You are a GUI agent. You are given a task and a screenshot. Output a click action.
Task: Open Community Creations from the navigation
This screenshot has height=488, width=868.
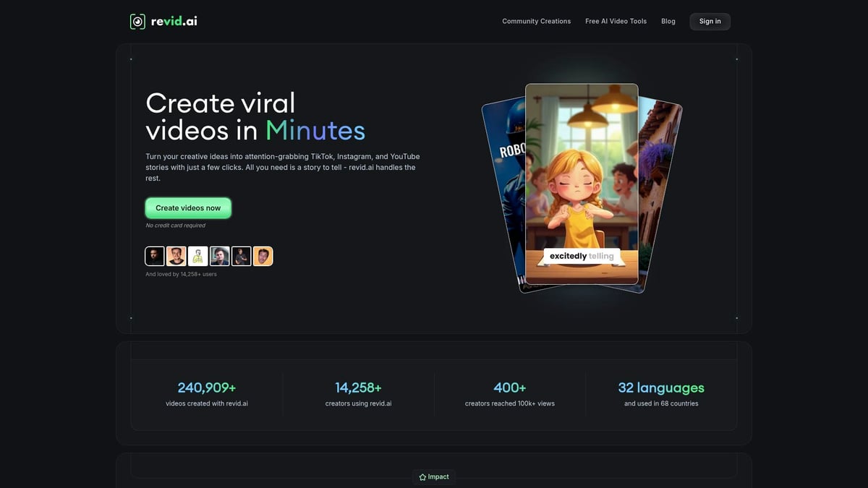pos(536,21)
